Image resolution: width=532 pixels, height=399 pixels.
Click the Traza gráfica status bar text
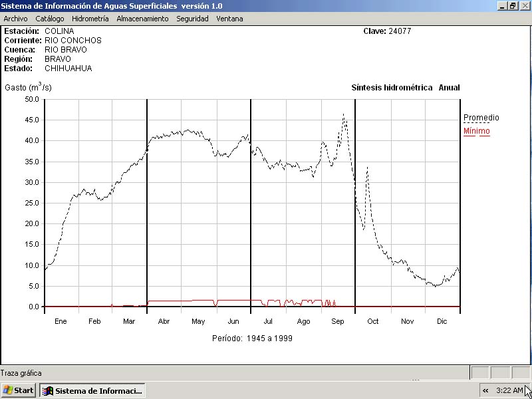21,373
